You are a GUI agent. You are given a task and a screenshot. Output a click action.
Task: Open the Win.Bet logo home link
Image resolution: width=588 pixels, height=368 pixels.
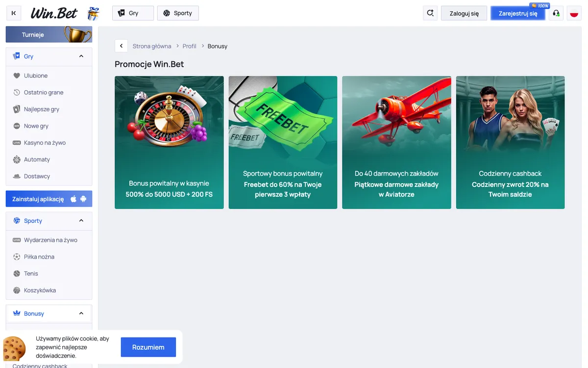coord(54,13)
